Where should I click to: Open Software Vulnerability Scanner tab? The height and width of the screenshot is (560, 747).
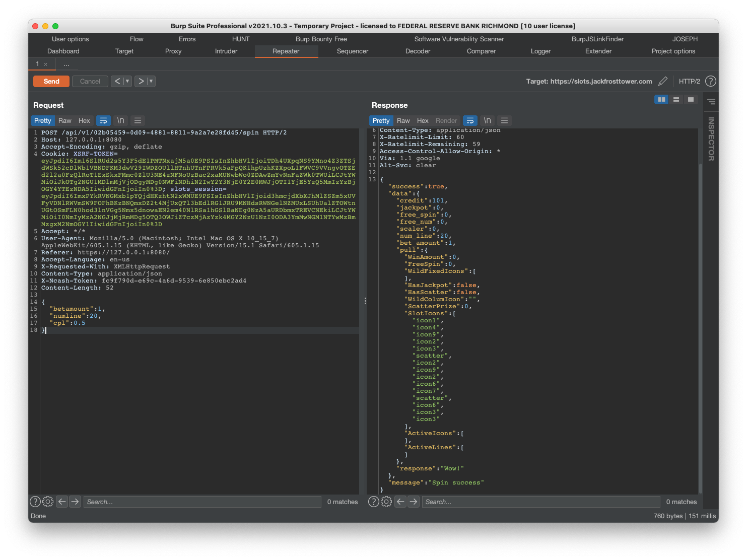459,39
